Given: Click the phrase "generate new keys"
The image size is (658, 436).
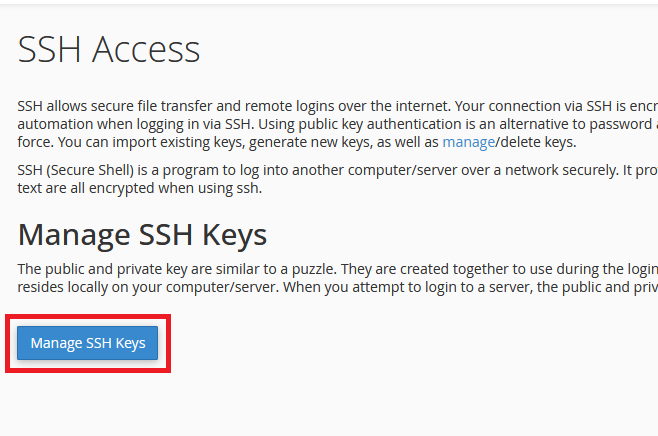Looking at the screenshot, I should [273, 142].
